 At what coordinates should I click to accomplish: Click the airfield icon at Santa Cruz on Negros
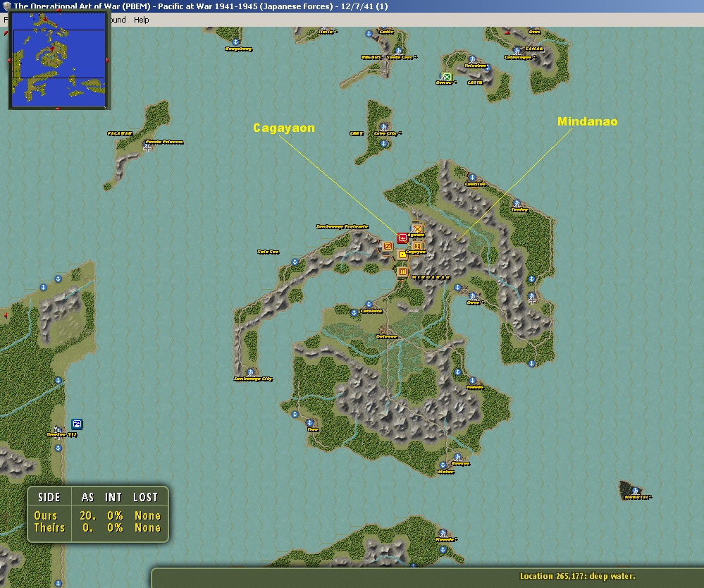point(398,51)
